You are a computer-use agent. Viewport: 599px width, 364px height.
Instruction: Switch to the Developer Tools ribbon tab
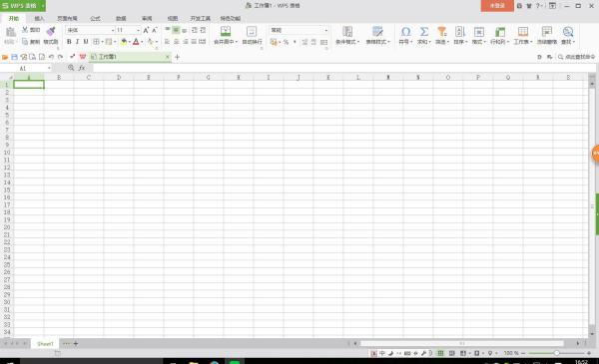click(x=201, y=18)
